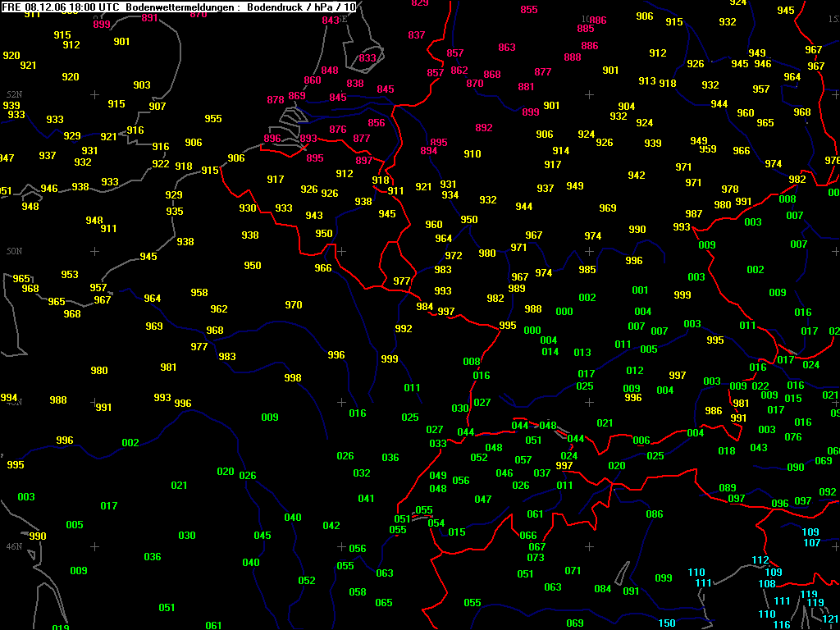Click the cyan pressure reading 112
The image size is (840, 630).
coord(760,560)
